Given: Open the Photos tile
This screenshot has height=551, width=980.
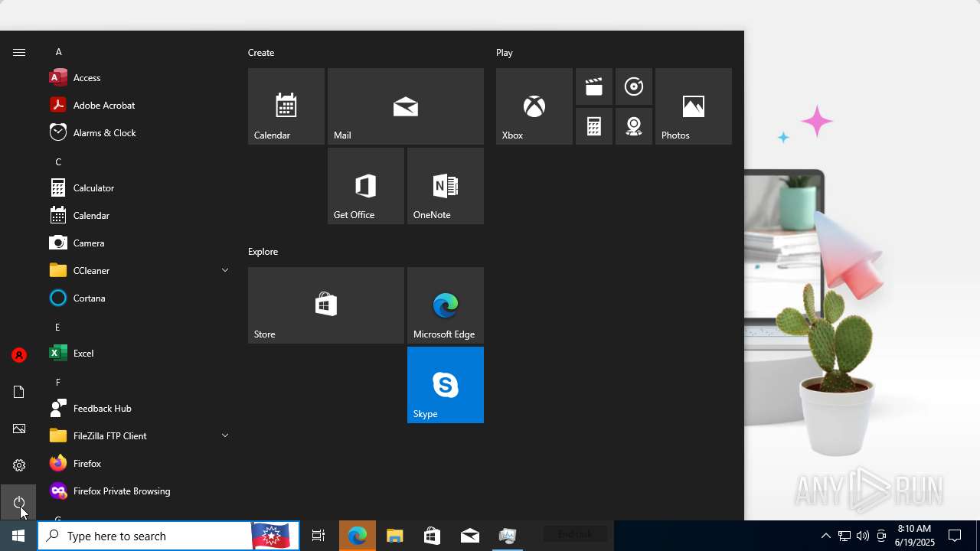Looking at the screenshot, I should 694,106.
